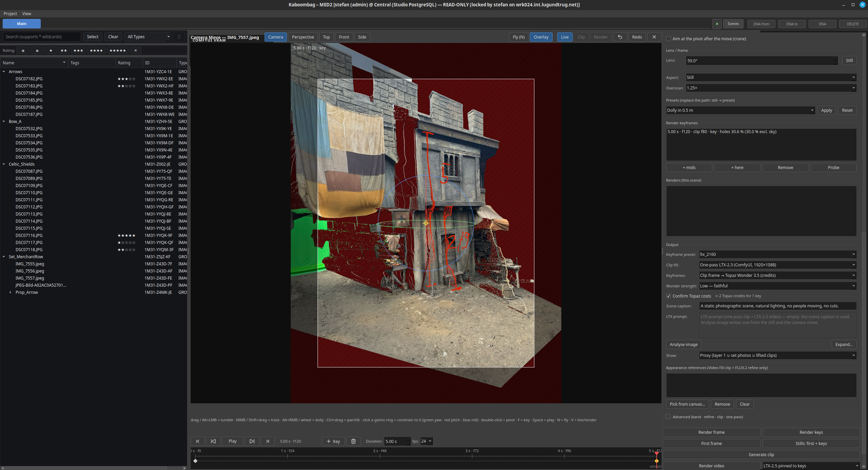Click the undo arrow icon in viewport toolbar
The height and width of the screenshot is (470, 868).
[620, 37]
